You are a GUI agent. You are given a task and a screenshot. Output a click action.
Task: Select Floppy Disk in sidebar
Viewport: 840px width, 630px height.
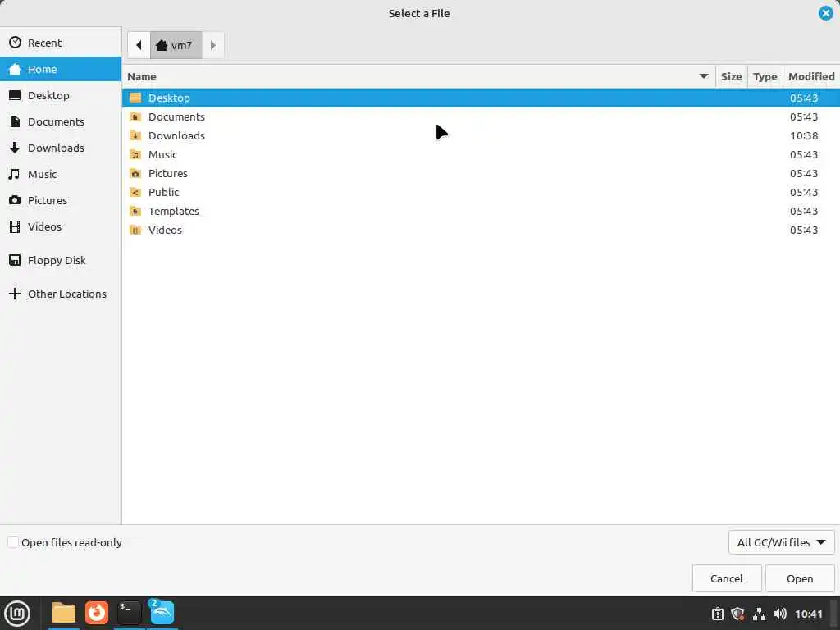pos(61,260)
